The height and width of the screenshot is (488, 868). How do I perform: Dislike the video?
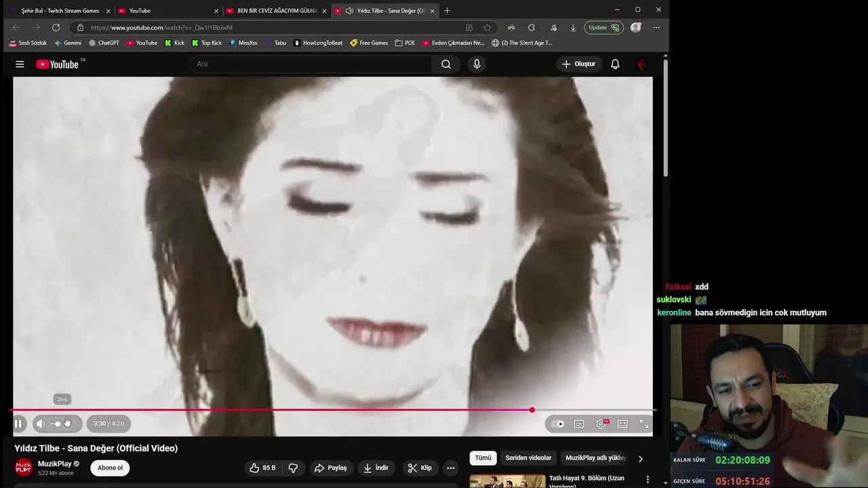coord(293,468)
